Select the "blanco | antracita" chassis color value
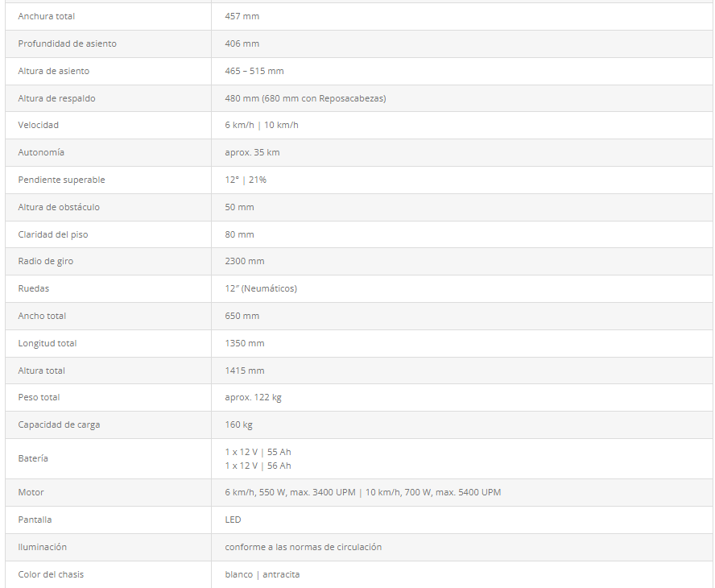715x588 pixels. (262, 574)
